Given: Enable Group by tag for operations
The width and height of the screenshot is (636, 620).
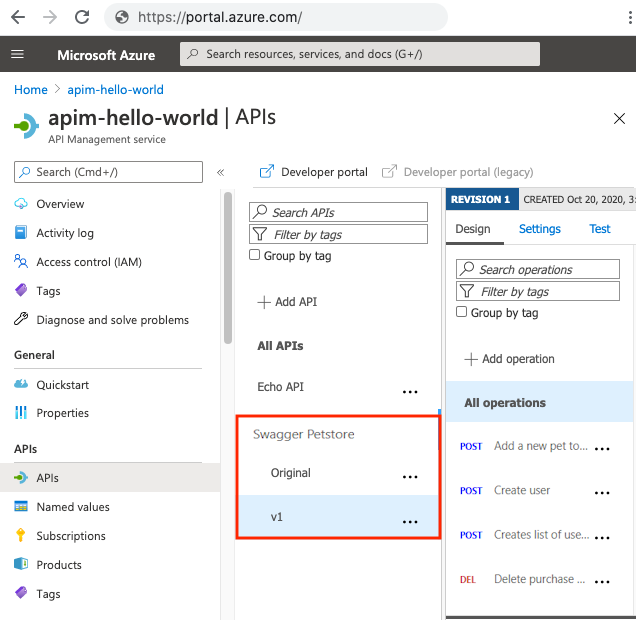Looking at the screenshot, I should pyautogui.click(x=462, y=312).
